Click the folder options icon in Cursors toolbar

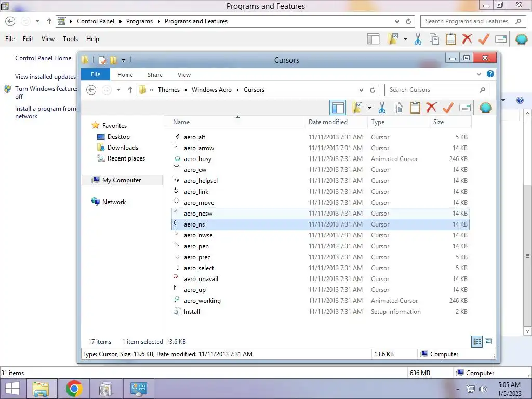[x=357, y=108]
